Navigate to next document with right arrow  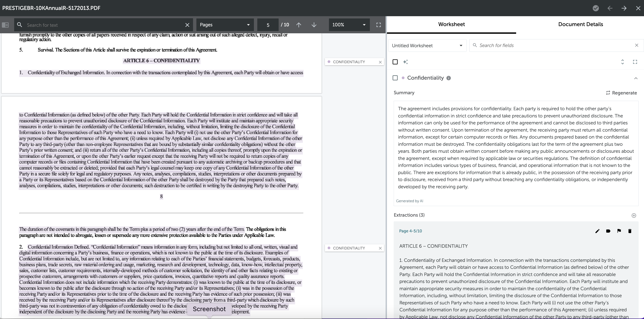click(624, 8)
